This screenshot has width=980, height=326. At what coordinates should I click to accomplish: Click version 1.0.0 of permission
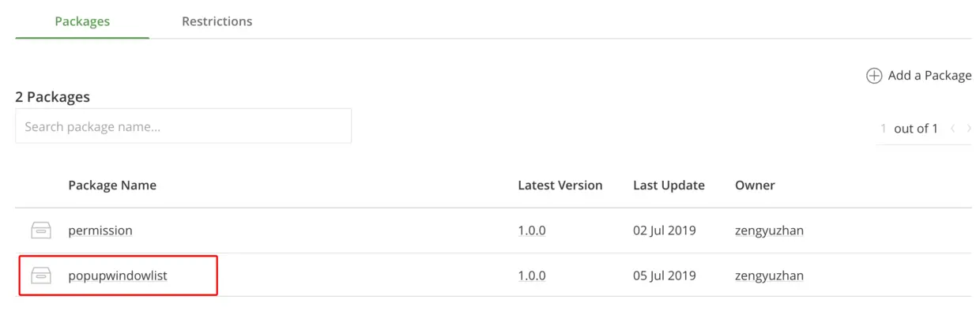pyautogui.click(x=532, y=230)
